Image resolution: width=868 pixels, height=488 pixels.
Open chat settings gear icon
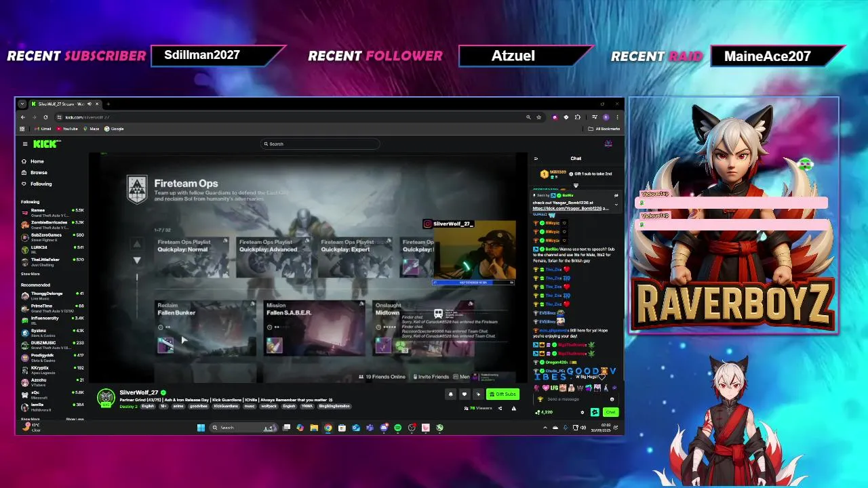pyautogui.click(x=583, y=412)
